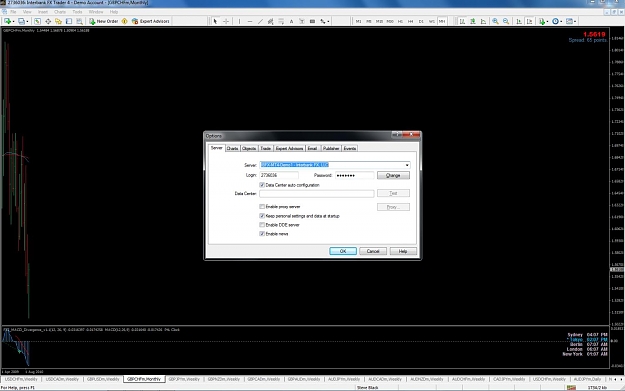The width and height of the screenshot is (625, 391).
Task: Open the Arrows objects dropdown
Action: tap(325, 21)
